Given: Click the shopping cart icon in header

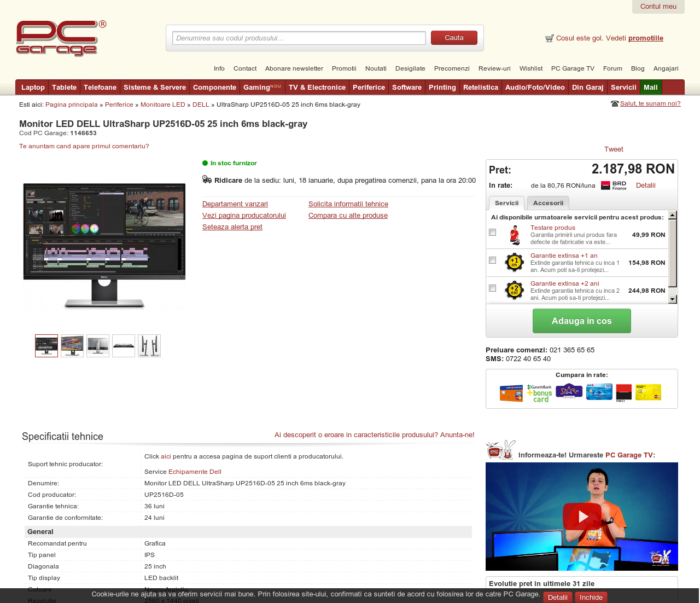Looking at the screenshot, I should coord(550,38).
